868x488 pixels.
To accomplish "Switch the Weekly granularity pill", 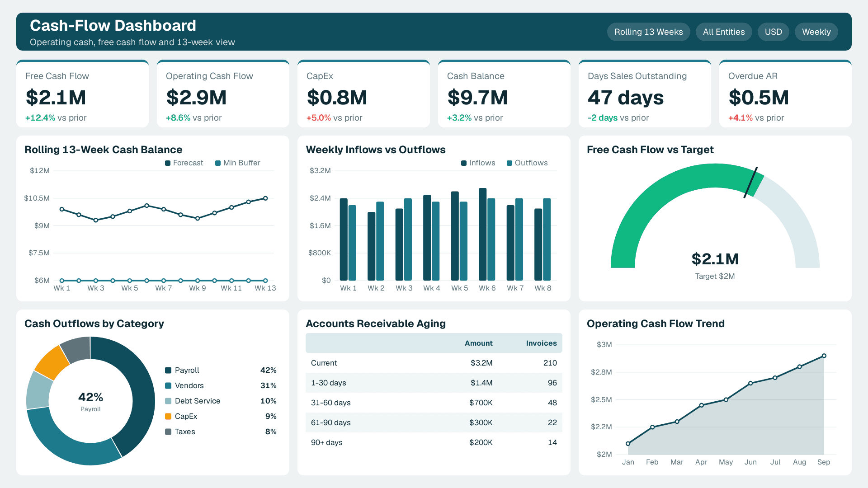I will (x=816, y=32).
